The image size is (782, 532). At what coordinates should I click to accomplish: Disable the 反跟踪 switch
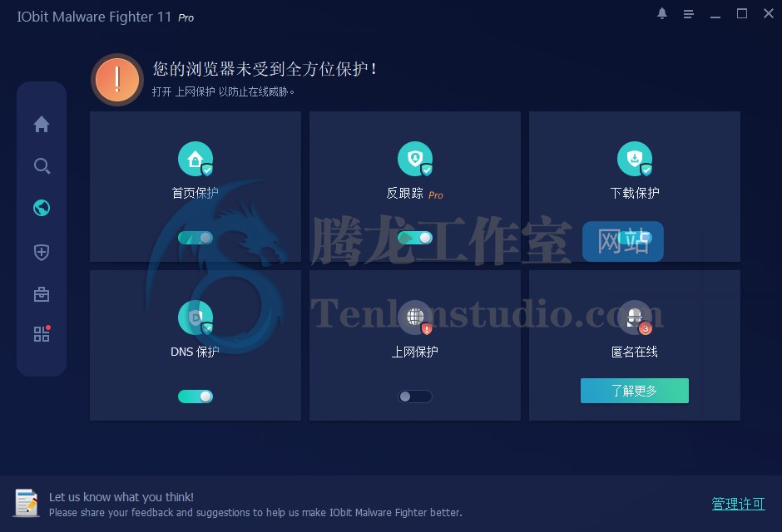coord(415,238)
